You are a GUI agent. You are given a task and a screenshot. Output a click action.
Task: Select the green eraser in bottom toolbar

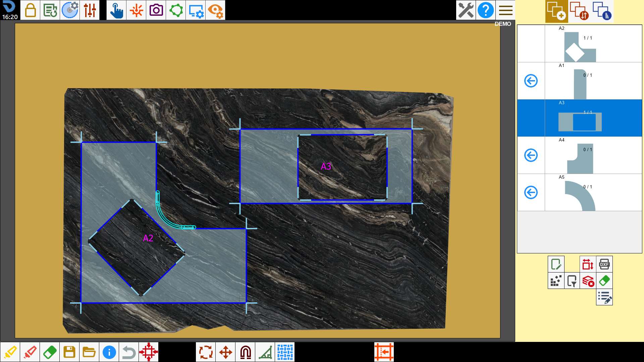(50, 352)
